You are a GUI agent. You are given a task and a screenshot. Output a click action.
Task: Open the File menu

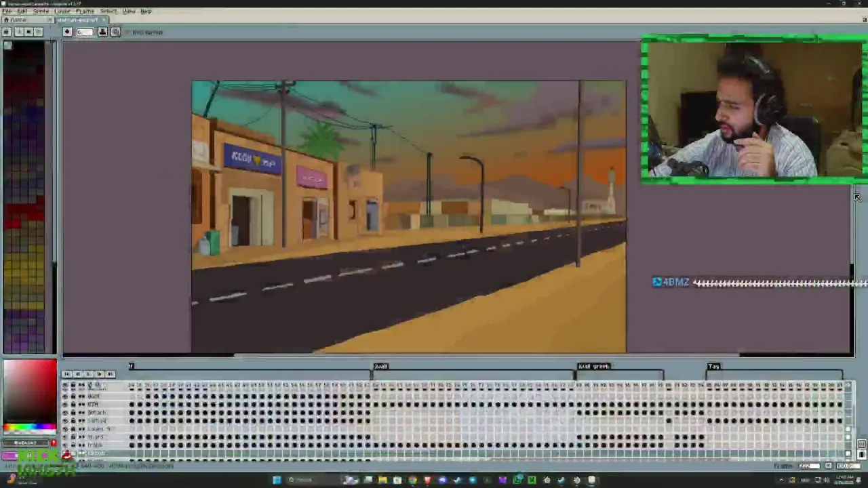(x=7, y=12)
